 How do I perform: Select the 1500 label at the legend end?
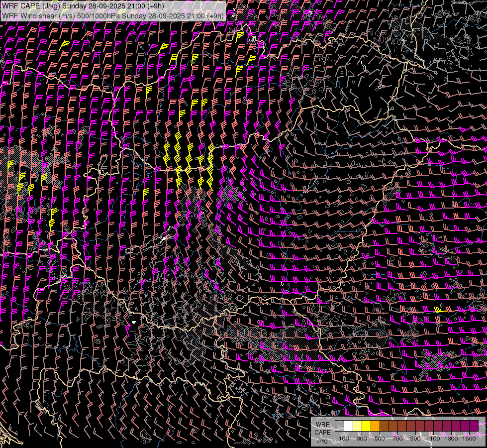469,439
